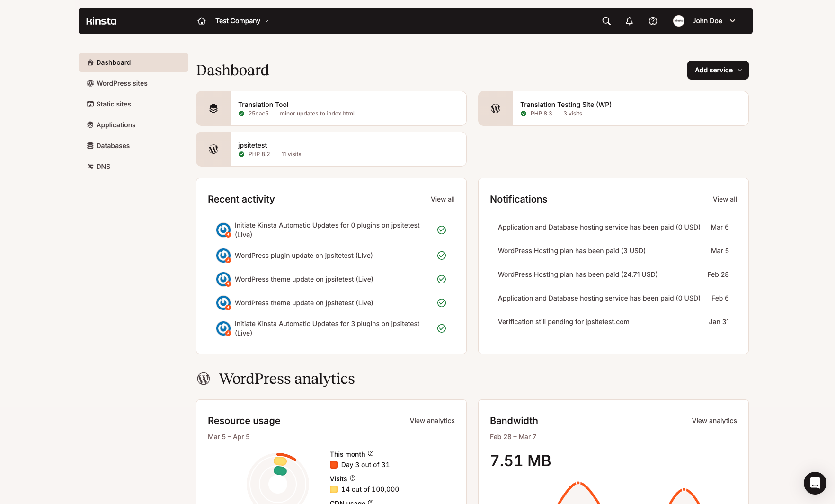This screenshot has width=835, height=504.
Task: Open the notifications bell icon
Action: (x=629, y=21)
